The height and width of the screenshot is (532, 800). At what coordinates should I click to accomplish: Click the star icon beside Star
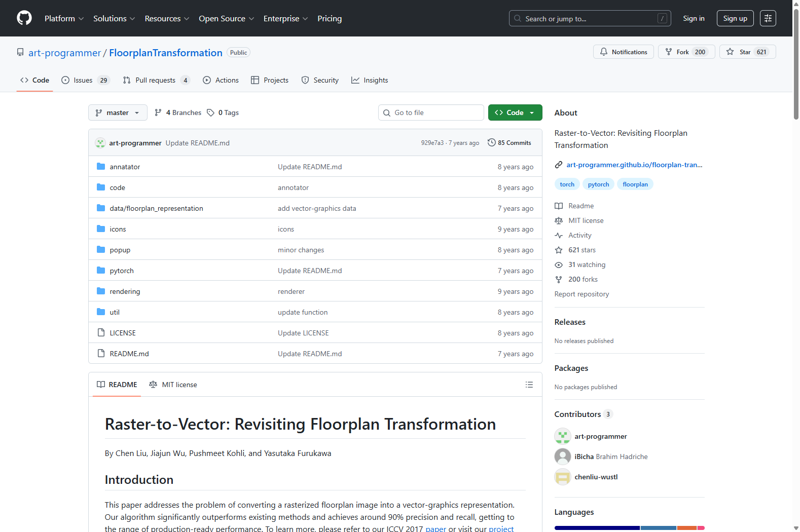click(730, 52)
